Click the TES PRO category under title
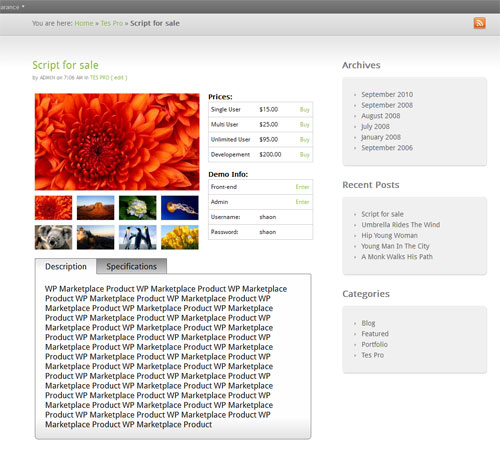This screenshot has height=451, width=500. pyautogui.click(x=99, y=78)
